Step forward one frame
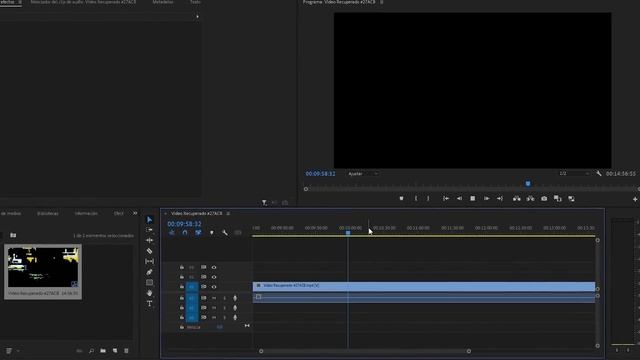 coord(487,199)
